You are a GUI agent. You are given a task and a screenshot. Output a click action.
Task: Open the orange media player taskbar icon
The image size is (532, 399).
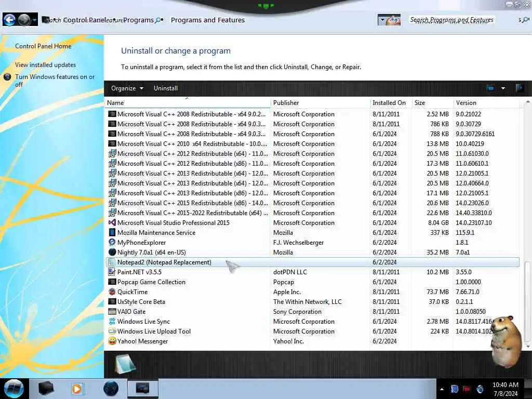click(x=77, y=389)
